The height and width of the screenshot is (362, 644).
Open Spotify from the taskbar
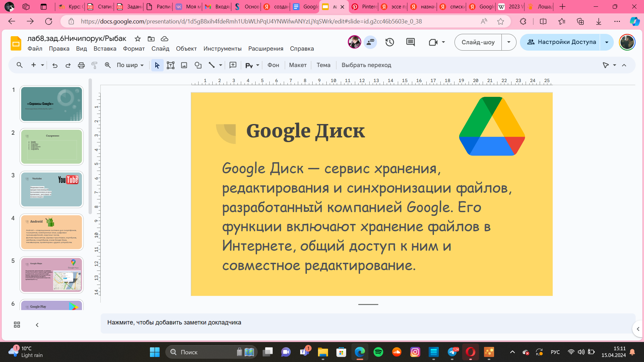coord(378,352)
